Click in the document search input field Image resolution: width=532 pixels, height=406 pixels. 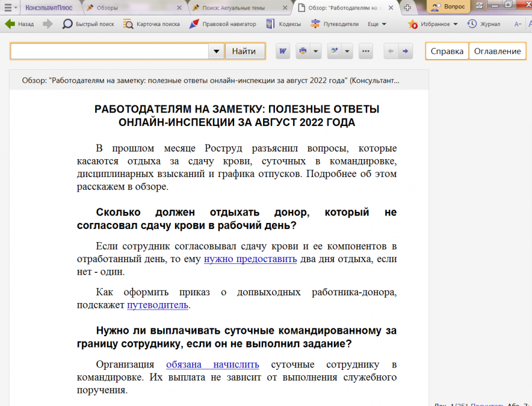[x=109, y=51]
